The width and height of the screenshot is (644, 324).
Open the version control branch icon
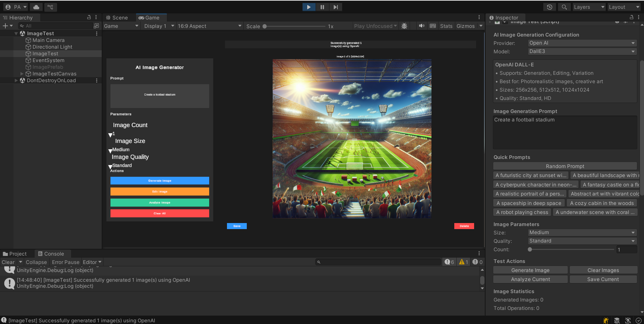50,7
